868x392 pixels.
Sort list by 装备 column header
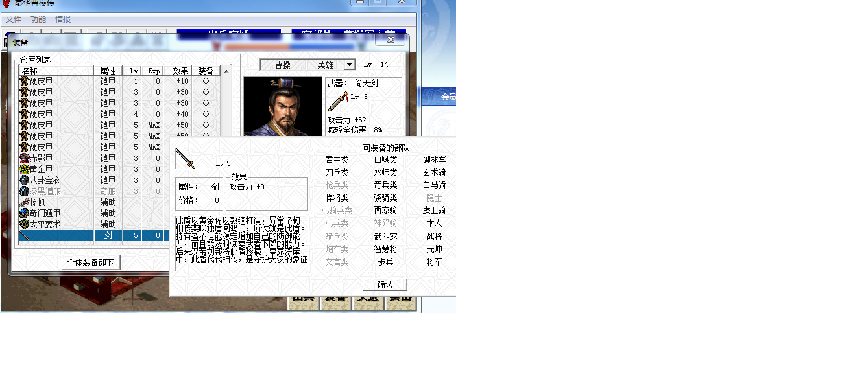point(206,71)
